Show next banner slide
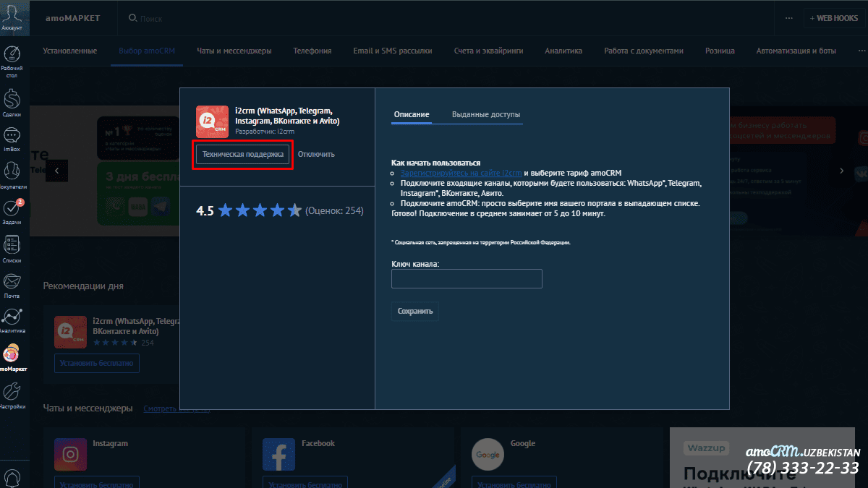868x488 pixels. tap(841, 171)
